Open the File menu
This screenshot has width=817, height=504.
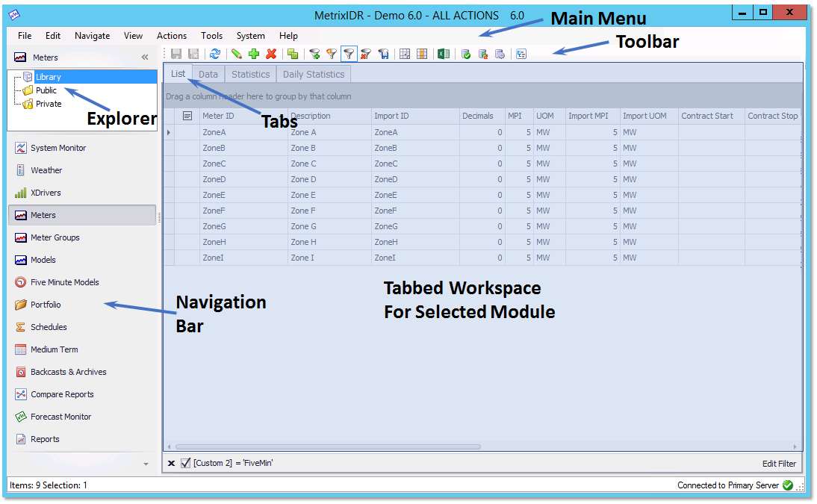click(x=25, y=36)
